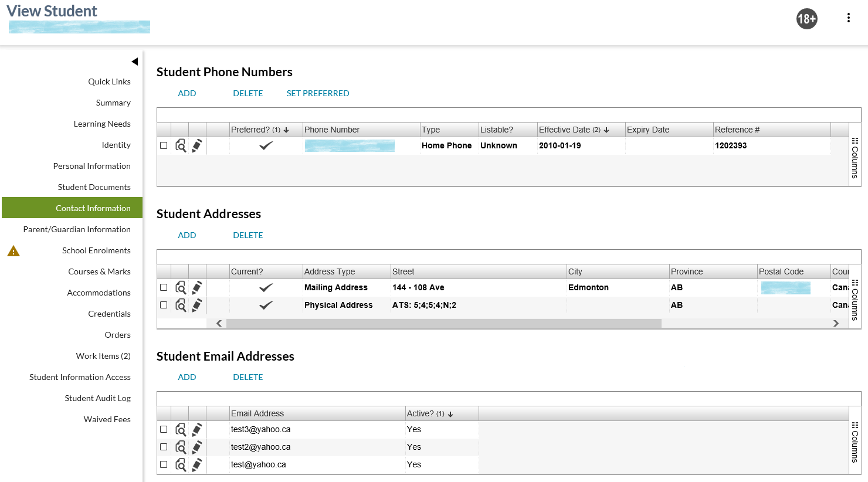
Task: Edit the test3@yahoo.ca email entry
Action: click(197, 430)
